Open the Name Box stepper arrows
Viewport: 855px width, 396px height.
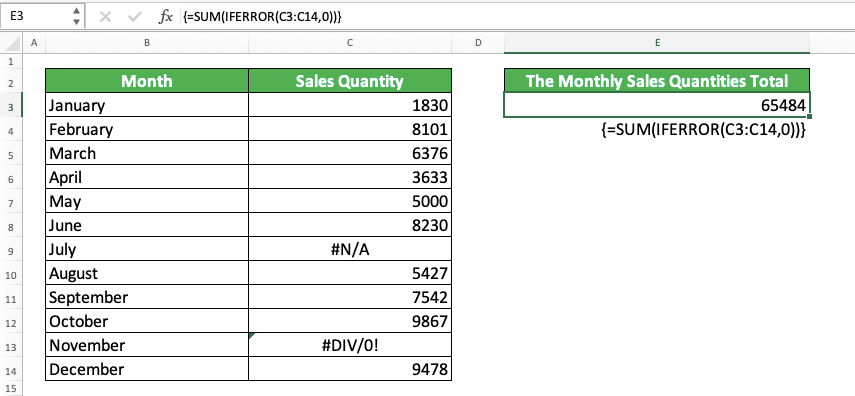click(x=76, y=16)
